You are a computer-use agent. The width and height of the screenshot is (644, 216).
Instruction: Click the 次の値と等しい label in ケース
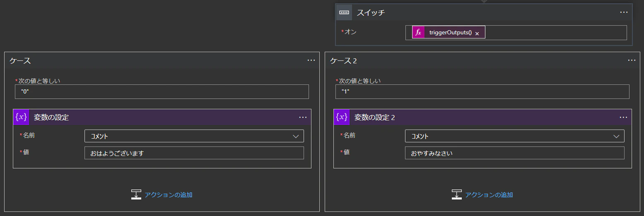point(39,81)
